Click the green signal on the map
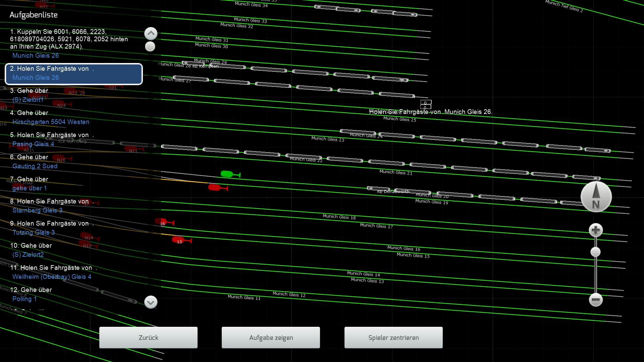 (227, 174)
